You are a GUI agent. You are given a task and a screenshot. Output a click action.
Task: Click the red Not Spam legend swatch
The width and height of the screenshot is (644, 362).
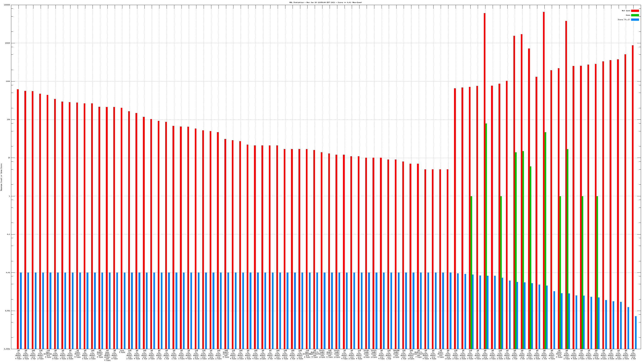point(635,11)
